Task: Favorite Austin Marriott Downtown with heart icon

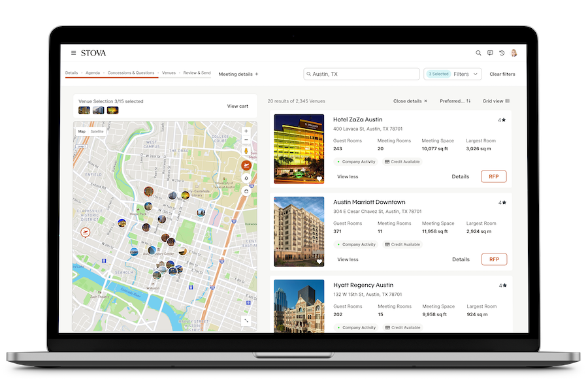Action: 319,261
